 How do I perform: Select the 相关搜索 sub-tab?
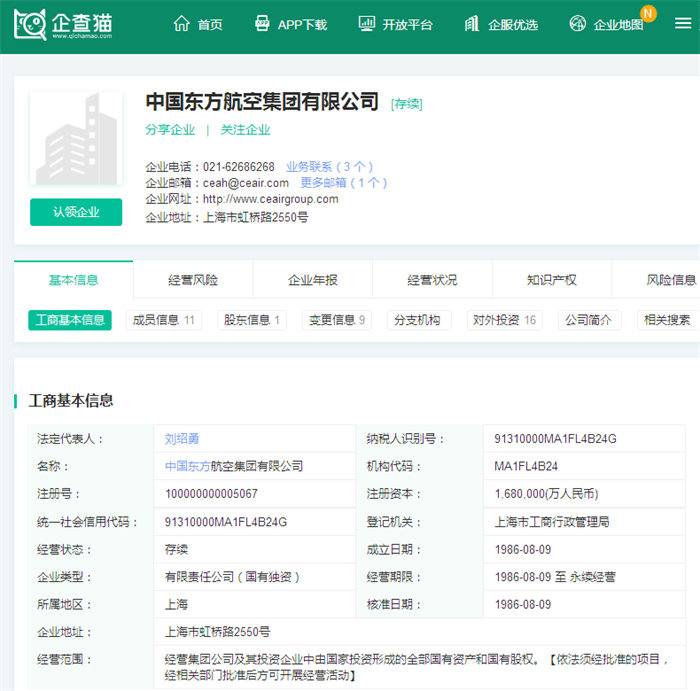tap(667, 320)
